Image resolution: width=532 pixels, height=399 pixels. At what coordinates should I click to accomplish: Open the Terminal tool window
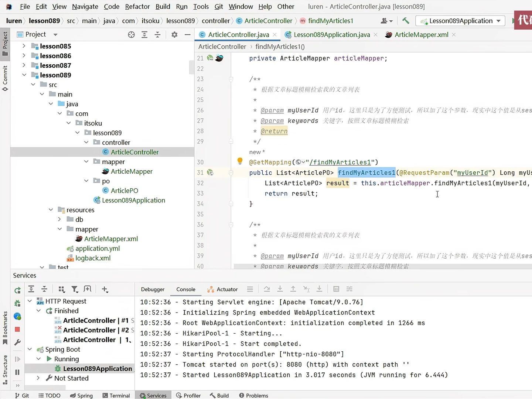pyautogui.click(x=116, y=395)
